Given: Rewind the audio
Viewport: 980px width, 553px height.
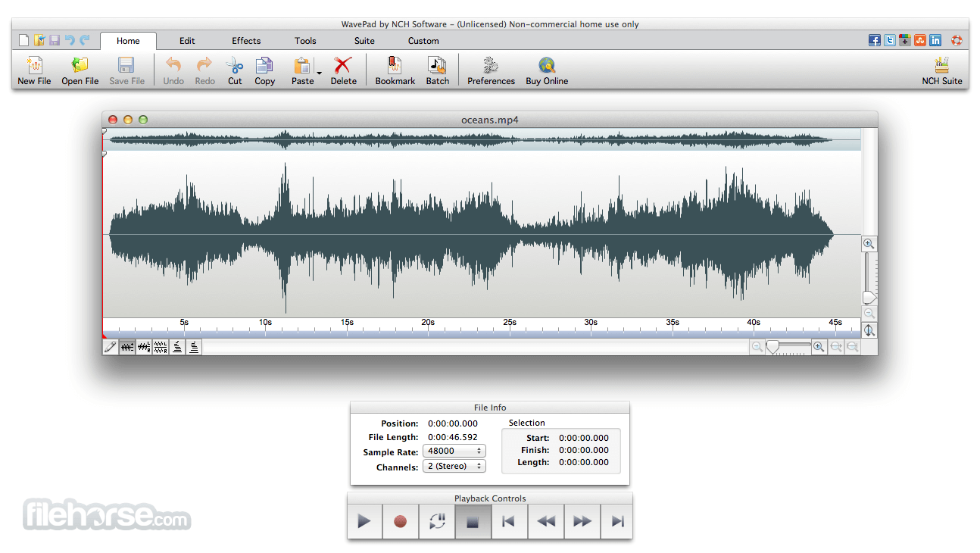Looking at the screenshot, I should click(x=546, y=521).
